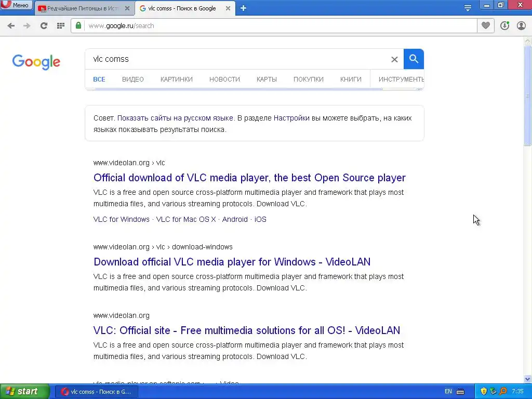Switch to ПОКУПКИ results
This screenshot has height=399, width=532.
click(309, 79)
